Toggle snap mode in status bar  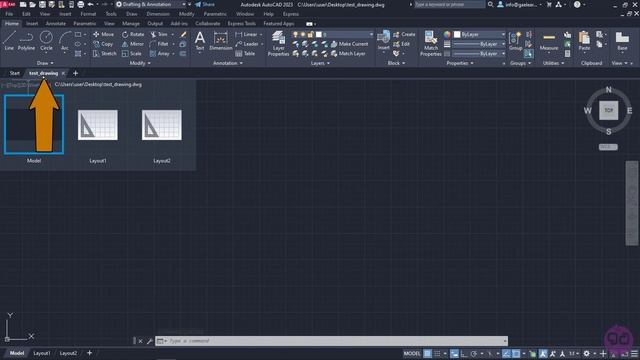[437, 353]
